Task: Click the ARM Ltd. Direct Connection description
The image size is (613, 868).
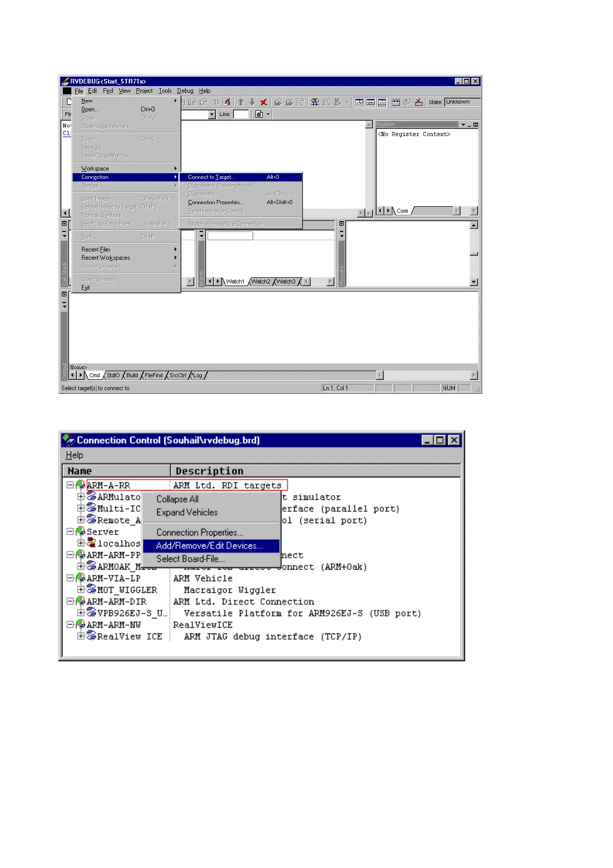Action: point(244,602)
